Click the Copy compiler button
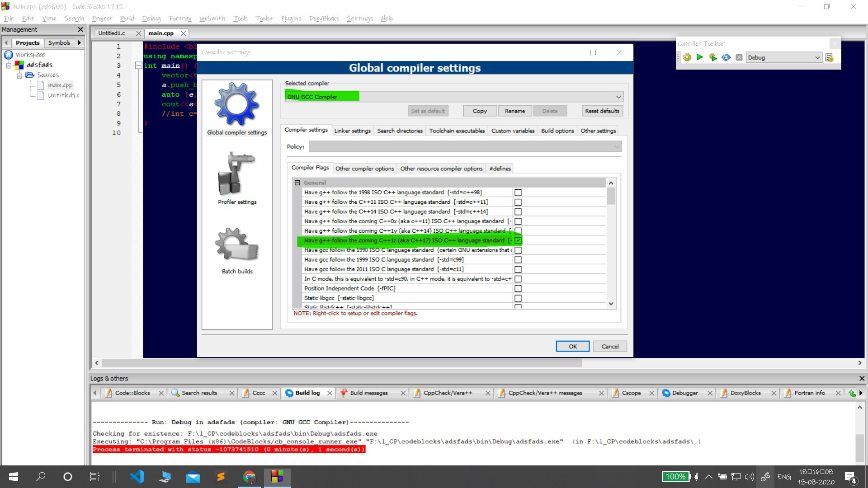Viewport: 868px width, 488px height. [480, 111]
